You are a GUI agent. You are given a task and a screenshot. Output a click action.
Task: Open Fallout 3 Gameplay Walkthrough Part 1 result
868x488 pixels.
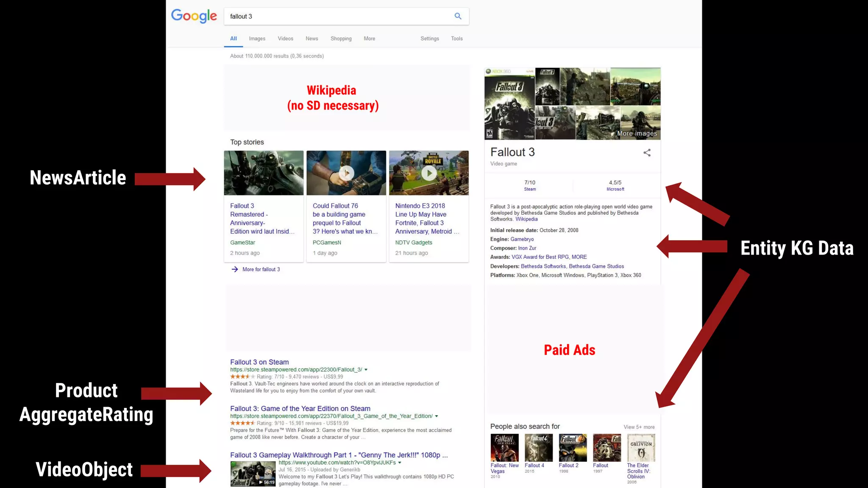(x=339, y=455)
